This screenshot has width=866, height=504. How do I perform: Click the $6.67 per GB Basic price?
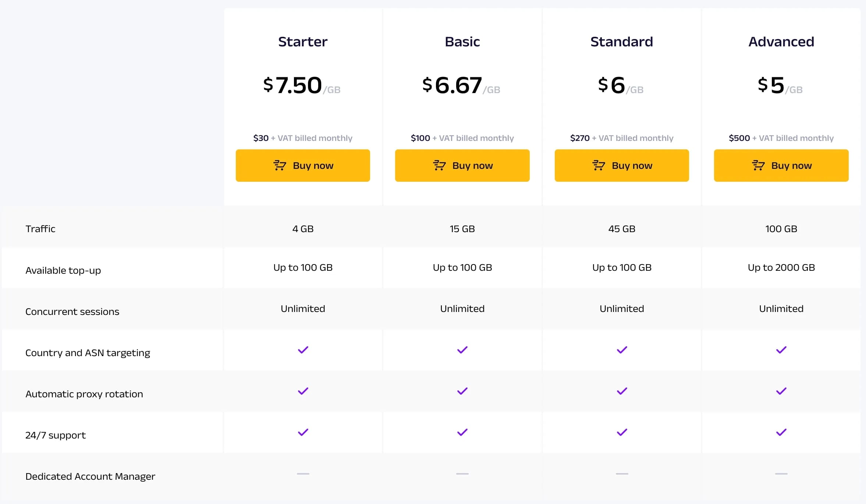[461, 85]
